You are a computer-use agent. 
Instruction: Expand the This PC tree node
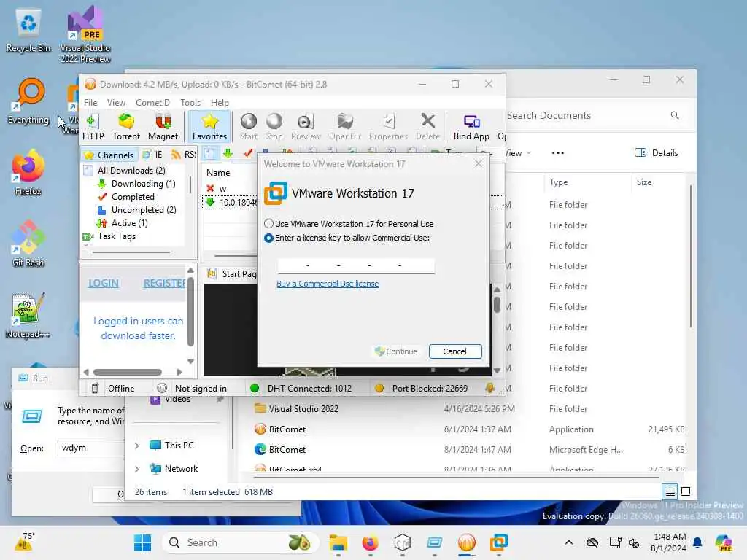tap(136, 446)
